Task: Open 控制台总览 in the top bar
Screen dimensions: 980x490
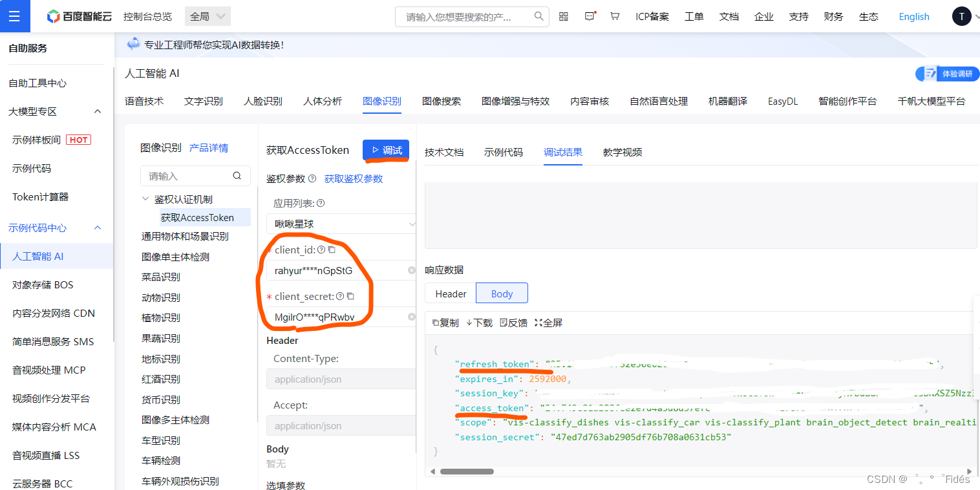Action: coord(147,17)
